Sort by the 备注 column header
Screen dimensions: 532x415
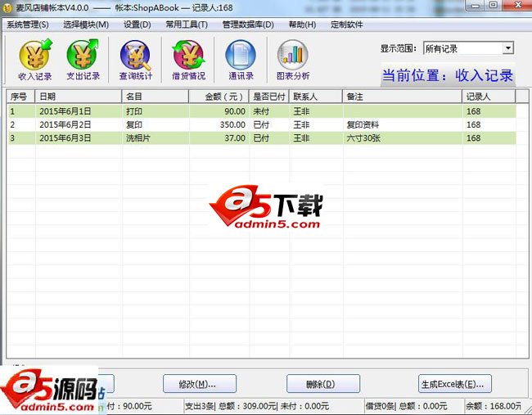(403, 97)
